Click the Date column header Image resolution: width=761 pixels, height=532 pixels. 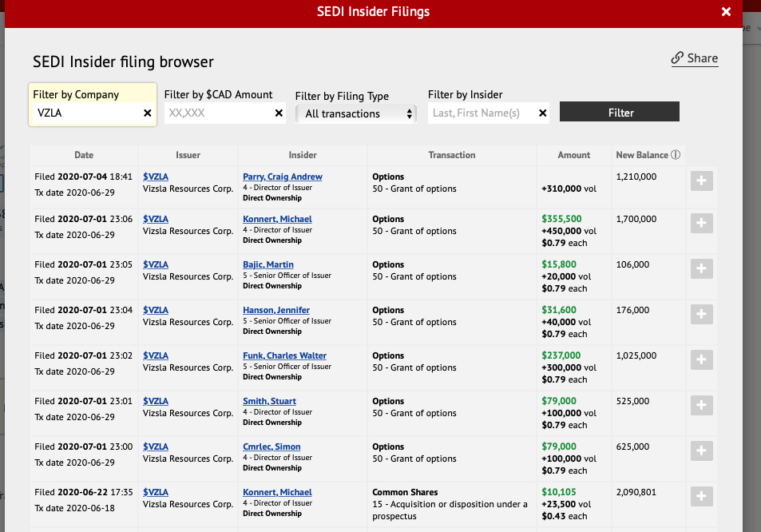[x=84, y=155]
